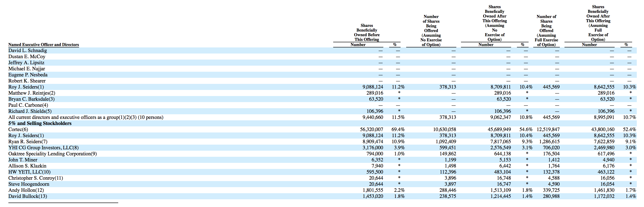644x207 pixels.
Task: Select Matthew J. Reintjes(2) name
Action: tap(32, 93)
